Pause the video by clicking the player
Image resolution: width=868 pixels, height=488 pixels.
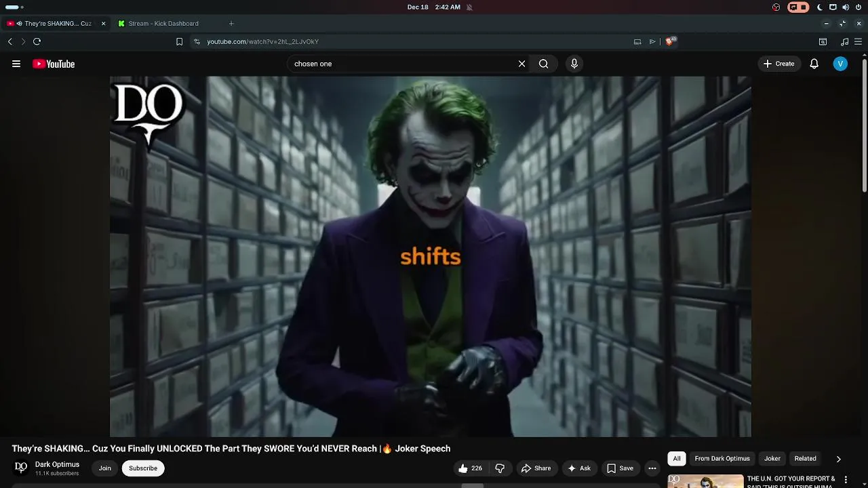click(x=431, y=256)
